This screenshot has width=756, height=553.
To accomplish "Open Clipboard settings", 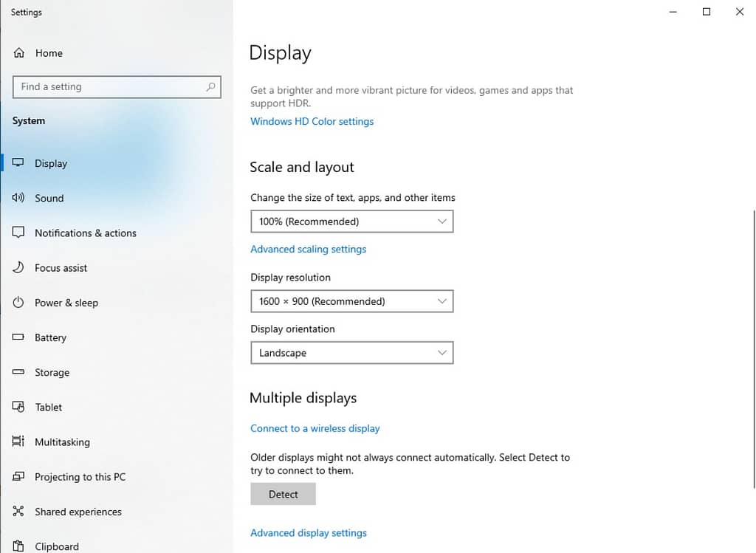I will [57, 547].
